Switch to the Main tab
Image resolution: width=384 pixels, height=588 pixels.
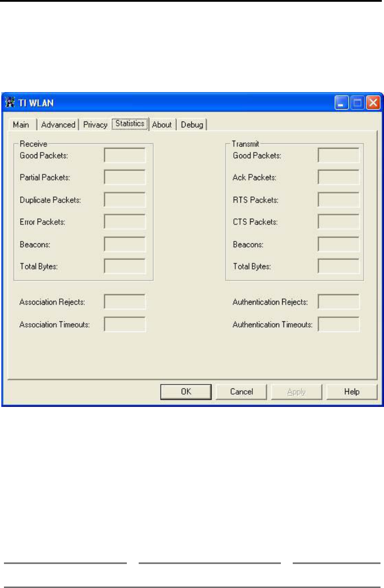21,125
